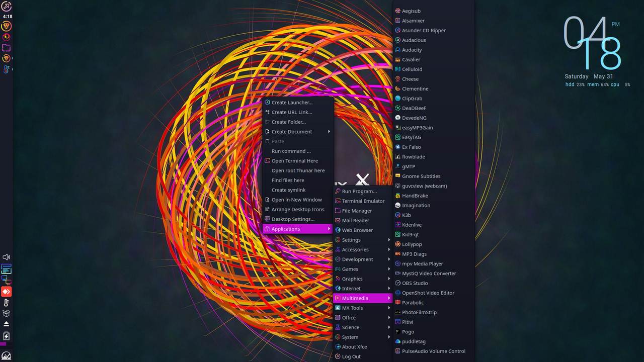This screenshot has width=644, height=362.
Task: Select Open in New Window
Action: (298, 200)
